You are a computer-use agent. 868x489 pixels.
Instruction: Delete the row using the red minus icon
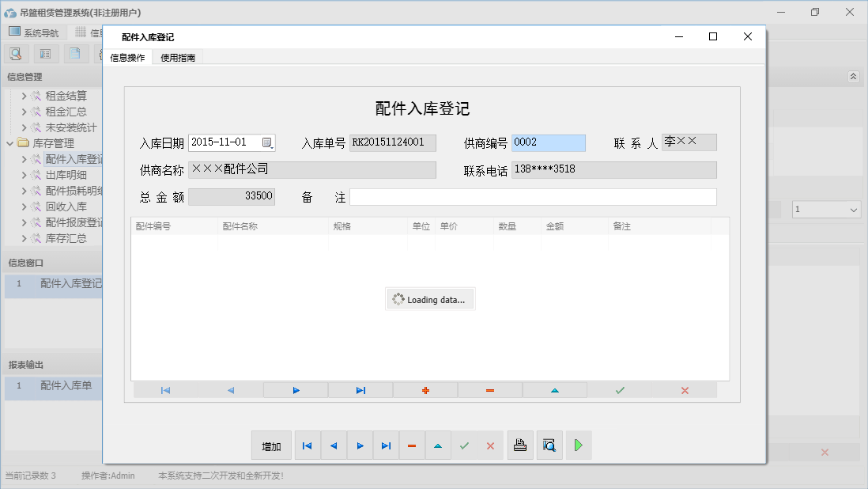(489, 389)
